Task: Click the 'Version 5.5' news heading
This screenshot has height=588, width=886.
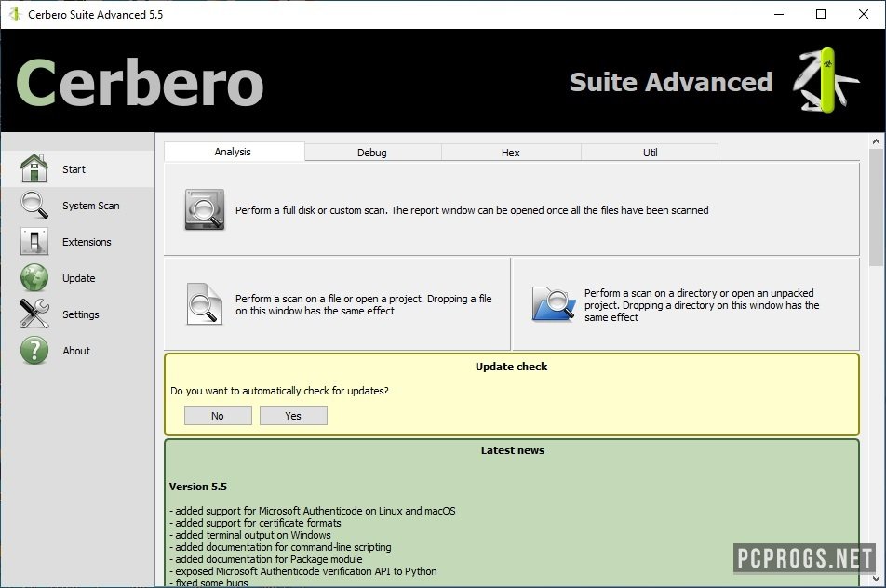Action: pos(197,487)
